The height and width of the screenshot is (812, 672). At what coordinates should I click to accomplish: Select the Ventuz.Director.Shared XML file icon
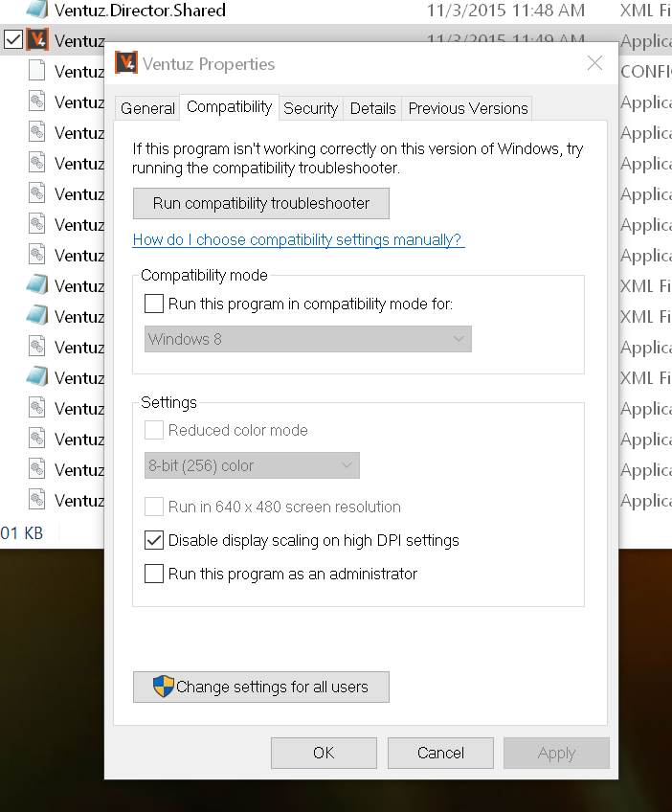coord(36,10)
